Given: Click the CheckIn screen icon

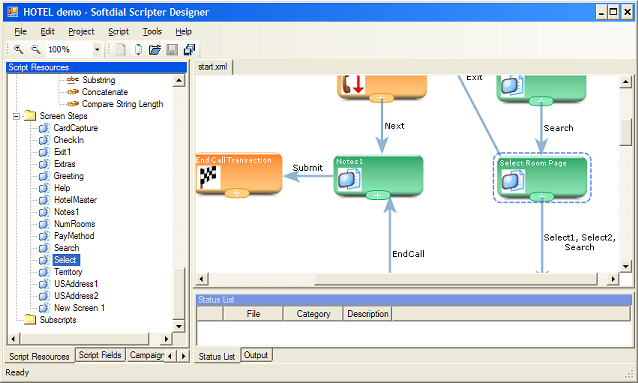Looking at the screenshot, I should tap(44, 140).
